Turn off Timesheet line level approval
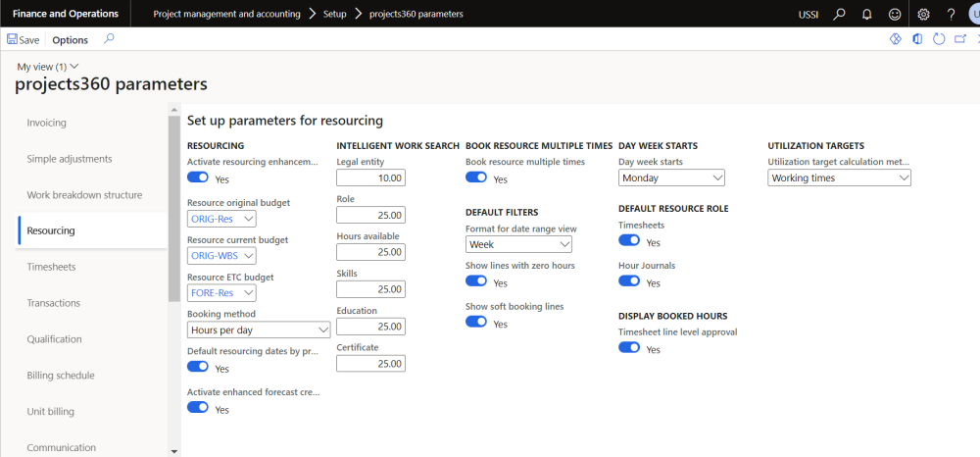 coord(629,348)
